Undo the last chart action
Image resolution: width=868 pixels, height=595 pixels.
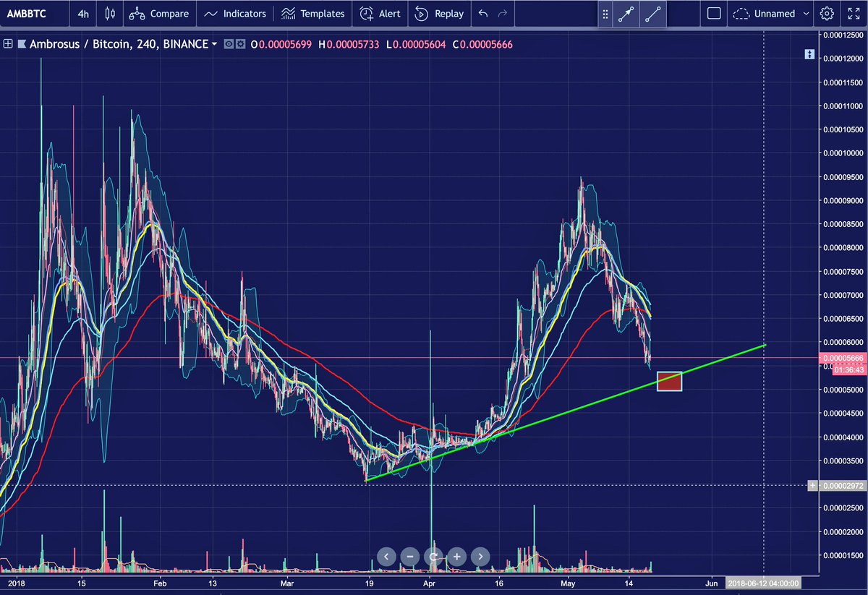(483, 14)
